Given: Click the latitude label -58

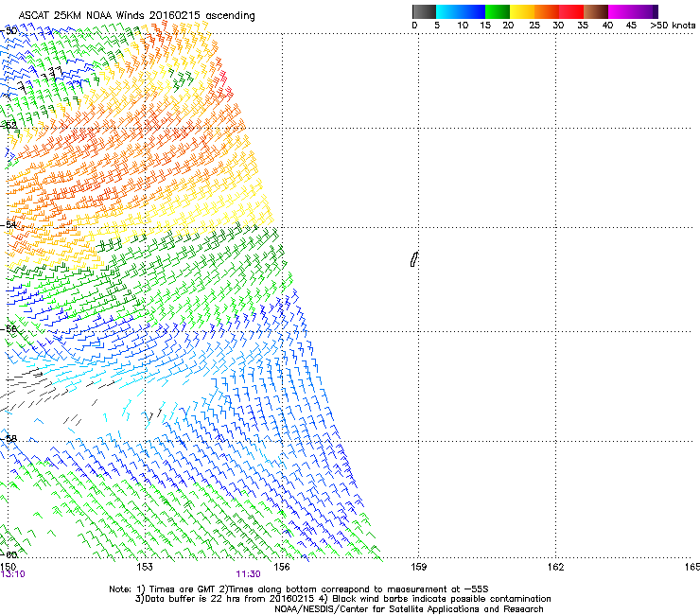Looking at the screenshot, I should click(x=9, y=439).
